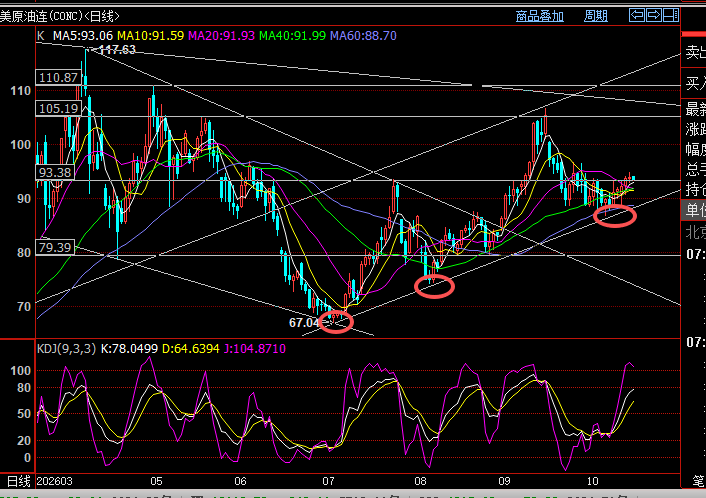Select the red circle marking the August low
Viewport: 706px width, 498px height.
pos(434,286)
